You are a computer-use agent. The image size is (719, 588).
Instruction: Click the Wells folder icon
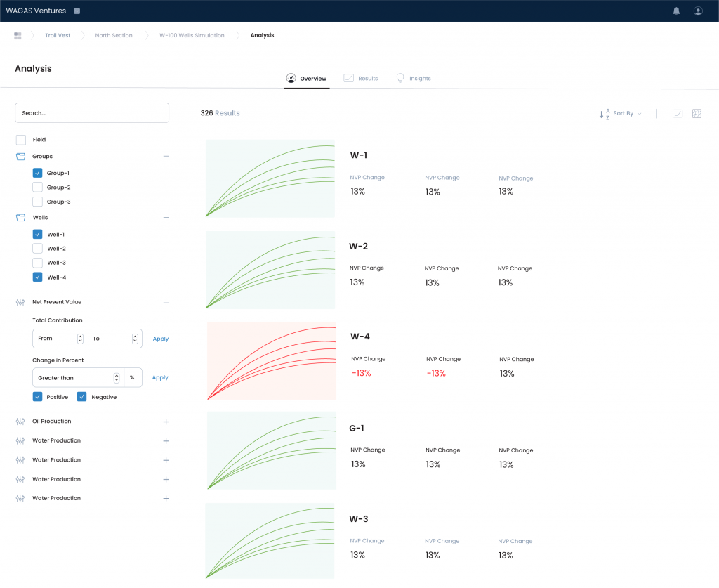pos(20,218)
